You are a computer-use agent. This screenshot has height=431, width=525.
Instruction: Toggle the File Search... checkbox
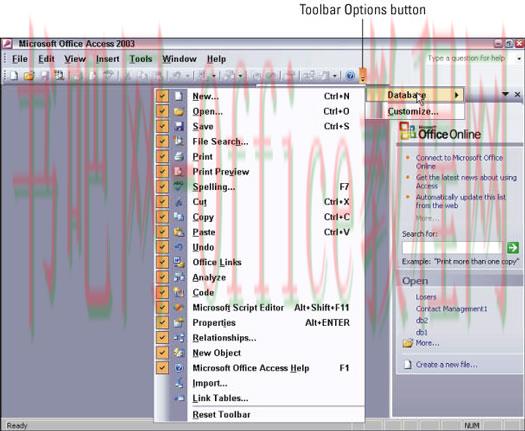[x=162, y=141]
